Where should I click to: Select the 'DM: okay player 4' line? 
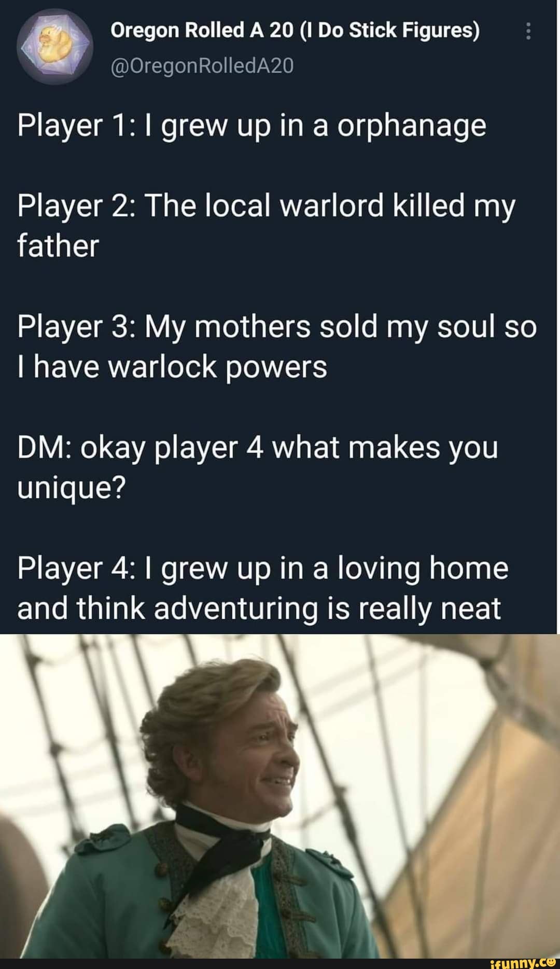tap(258, 448)
